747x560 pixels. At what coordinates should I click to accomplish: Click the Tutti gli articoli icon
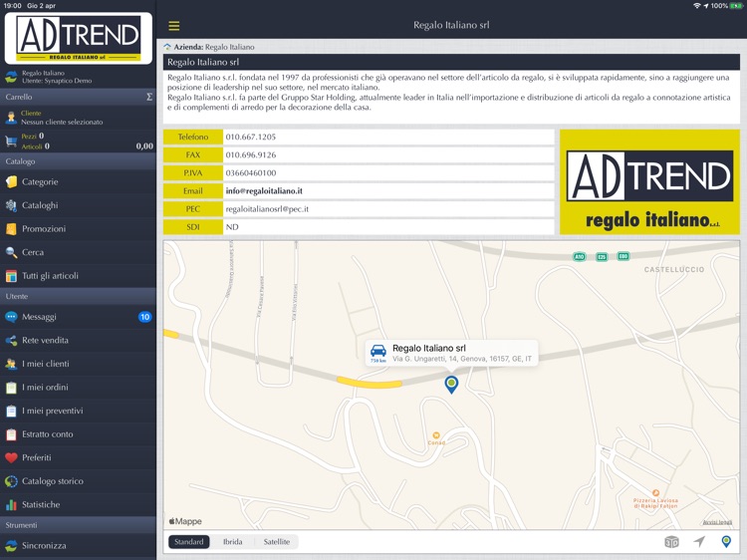click(x=11, y=276)
